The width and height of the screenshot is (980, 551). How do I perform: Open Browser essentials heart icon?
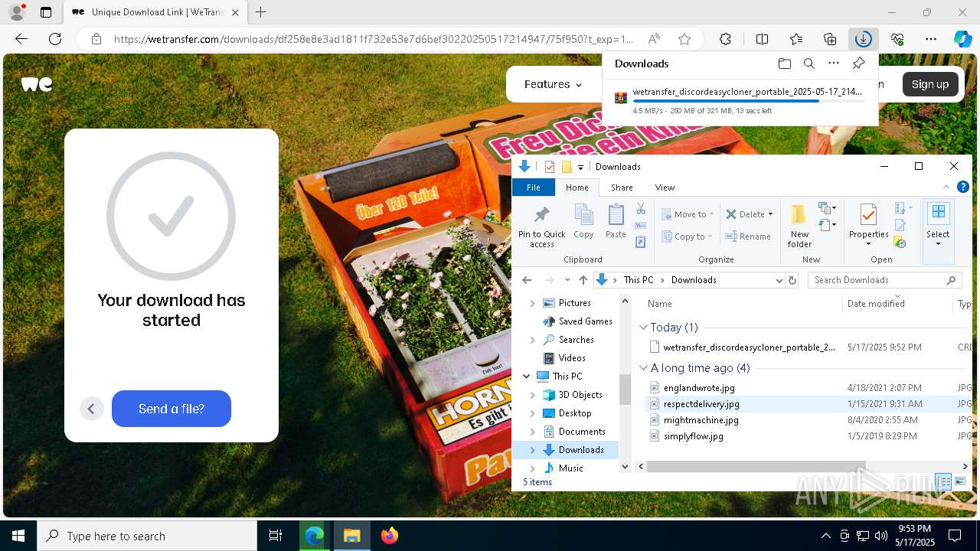click(x=897, y=39)
